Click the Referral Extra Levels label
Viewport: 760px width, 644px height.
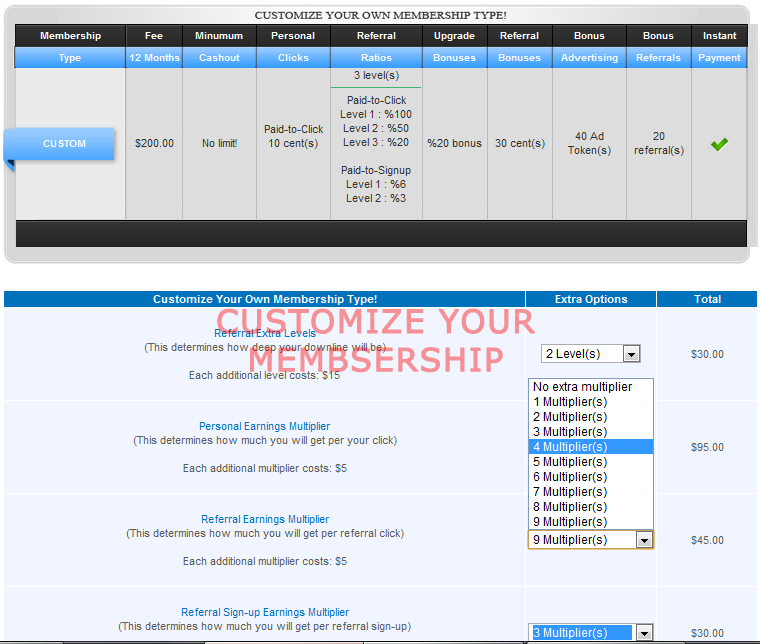[264, 333]
